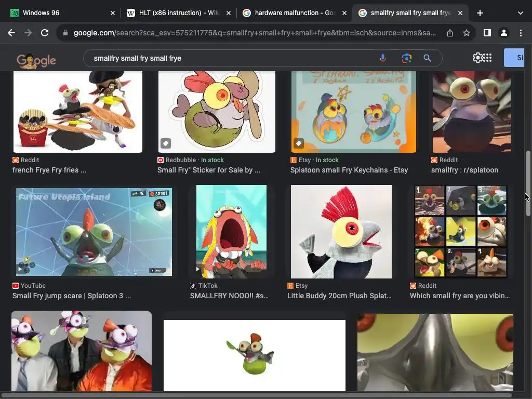Click 'french Frye Fry fries' link
Image resolution: width=532 pixels, height=399 pixels.
pos(49,170)
